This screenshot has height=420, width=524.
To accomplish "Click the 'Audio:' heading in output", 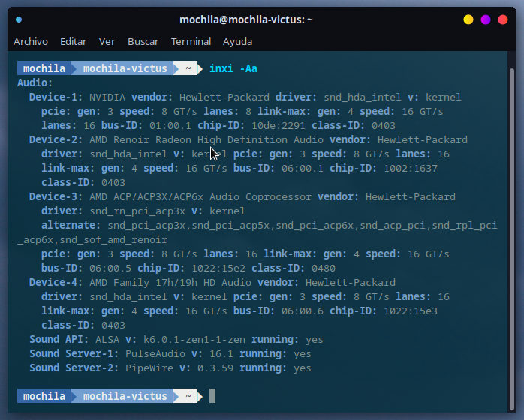I will [x=35, y=82].
